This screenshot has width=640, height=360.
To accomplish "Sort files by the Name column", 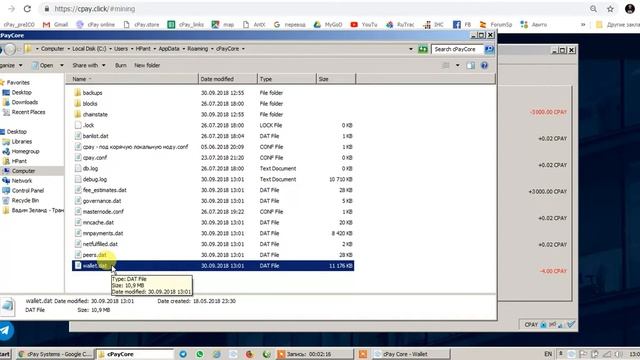I will coord(132,79).
